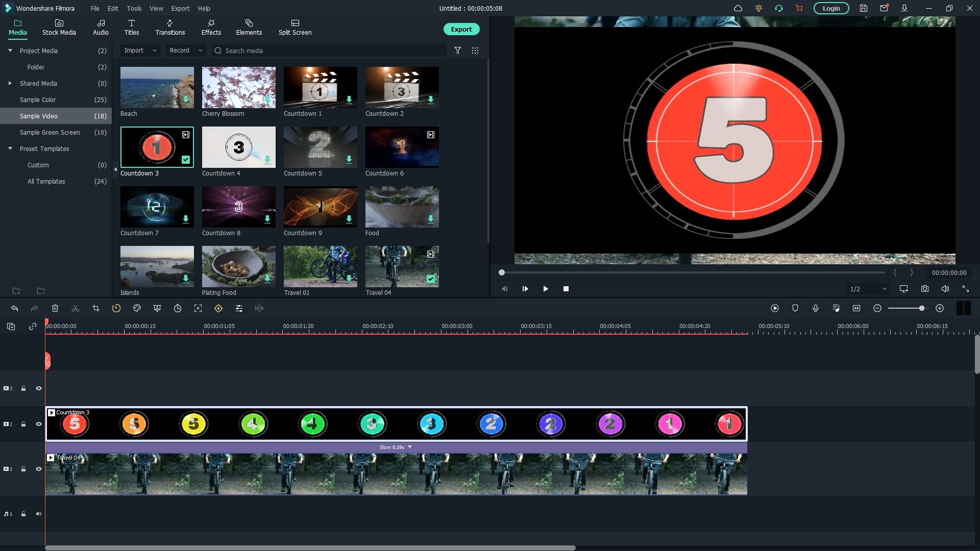This screenshot has width=980, height=551.
Task: Delete selected clip with trash icon
Action: tap(55, 308)
